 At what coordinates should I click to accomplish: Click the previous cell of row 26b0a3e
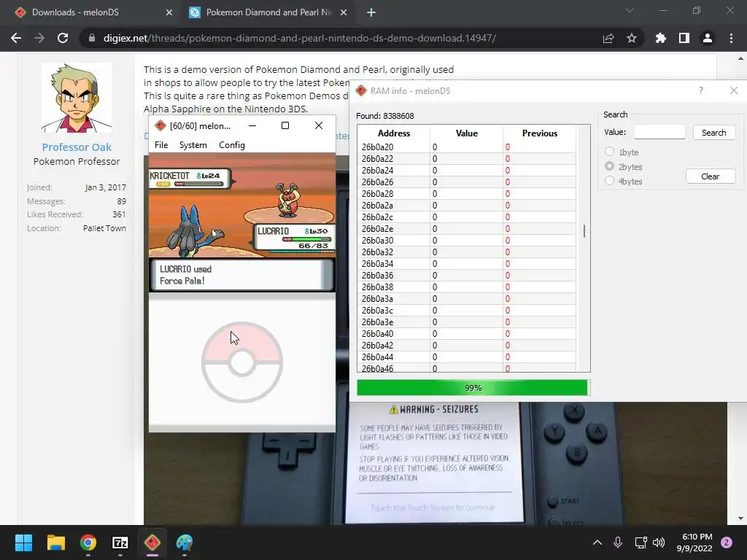539,322
